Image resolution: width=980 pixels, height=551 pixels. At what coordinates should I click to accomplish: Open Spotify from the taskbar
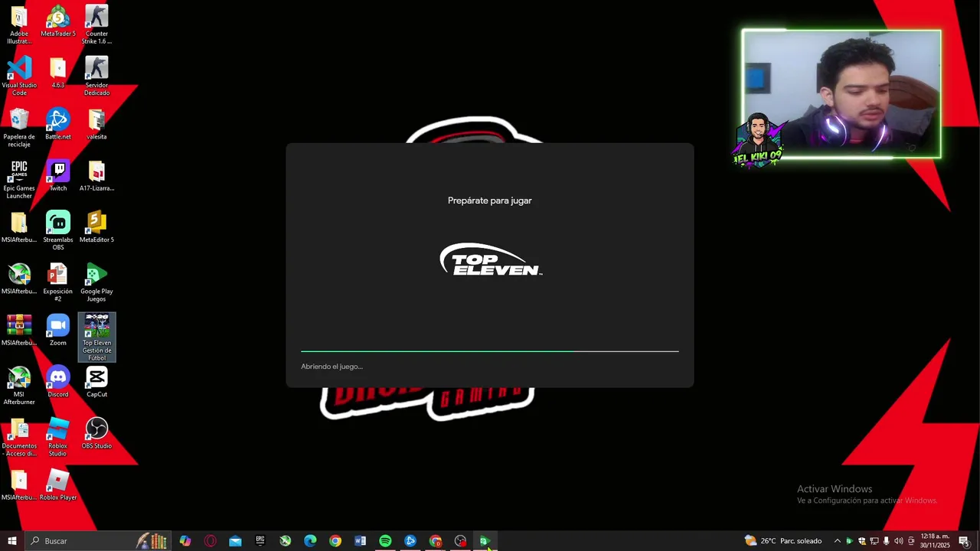click(385, 541)
